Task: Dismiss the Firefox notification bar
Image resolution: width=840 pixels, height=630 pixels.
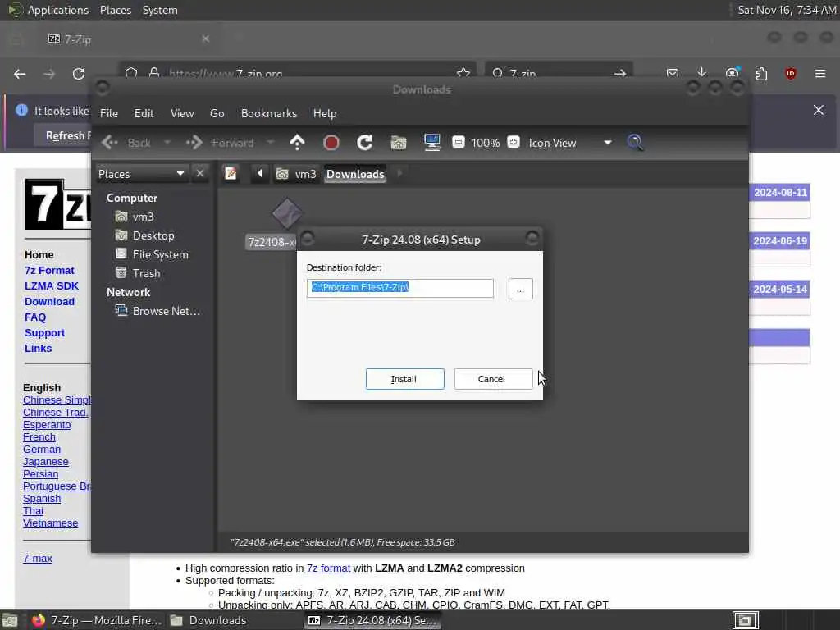Action: [819, 111]
